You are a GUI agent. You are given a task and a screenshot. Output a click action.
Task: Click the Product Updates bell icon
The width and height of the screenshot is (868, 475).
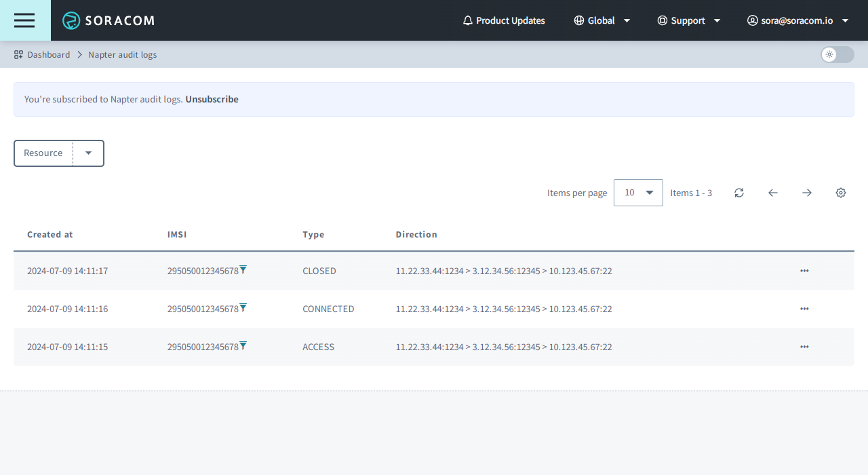tap(467, 20)
